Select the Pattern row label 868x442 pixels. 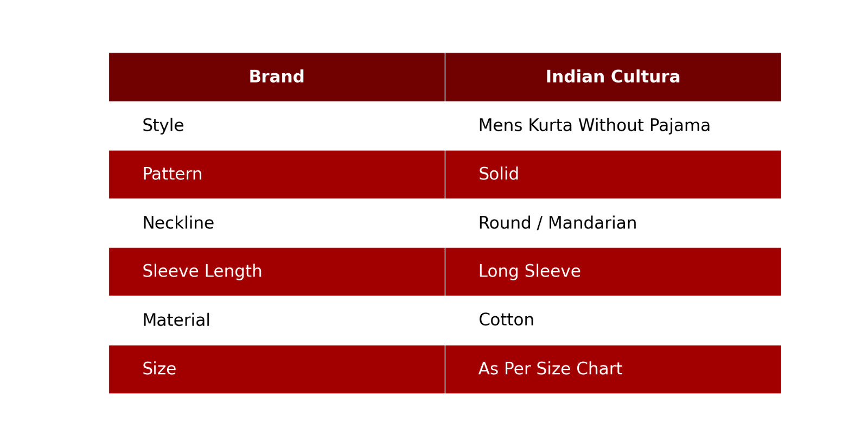(172, 174)
